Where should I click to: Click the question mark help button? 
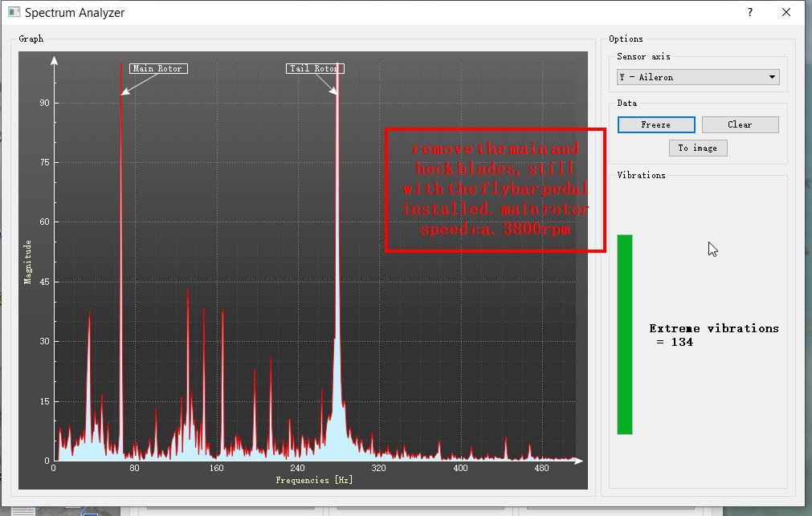pos(750,13)
